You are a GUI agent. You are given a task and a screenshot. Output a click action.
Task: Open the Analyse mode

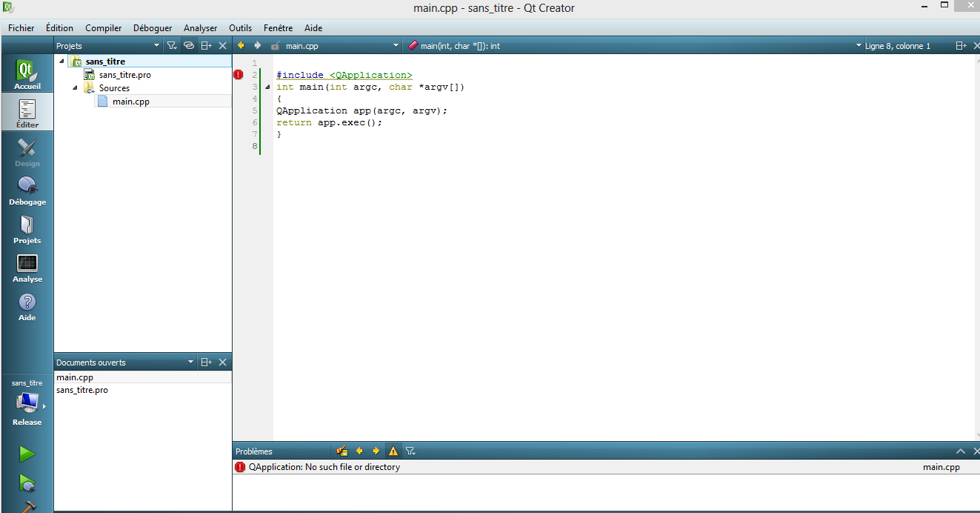tap(27, 267)
